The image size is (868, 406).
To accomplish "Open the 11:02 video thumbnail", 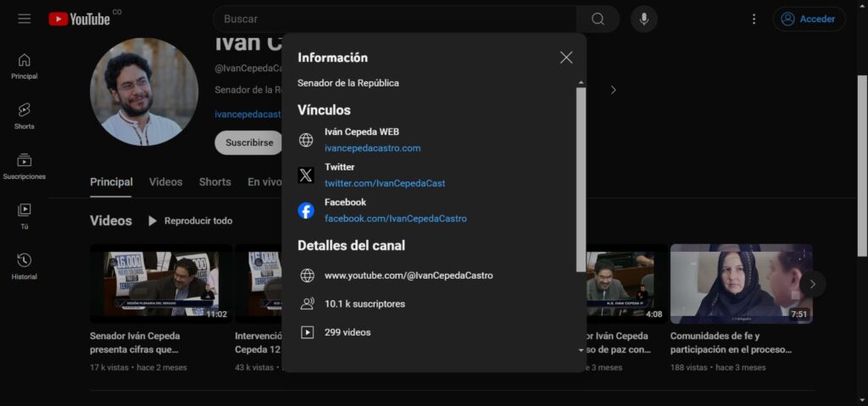I will 161,284.
